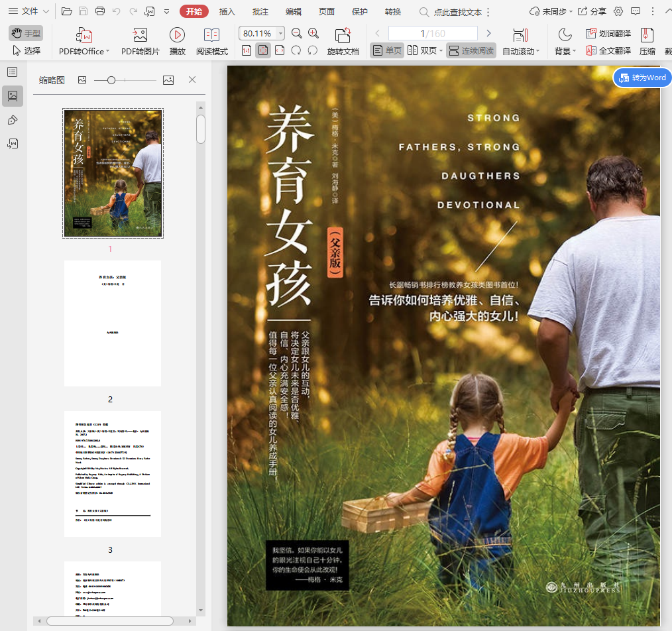This screenshot has height=631, width=672.
Task: Expand the 双页 dropdown arrow
Action: click(x=441, y=51)
